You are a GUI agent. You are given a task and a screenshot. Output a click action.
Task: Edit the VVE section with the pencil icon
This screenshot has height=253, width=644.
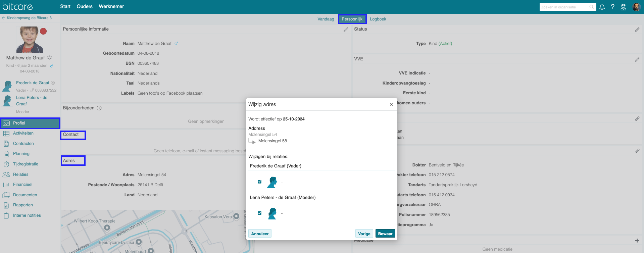637,59
